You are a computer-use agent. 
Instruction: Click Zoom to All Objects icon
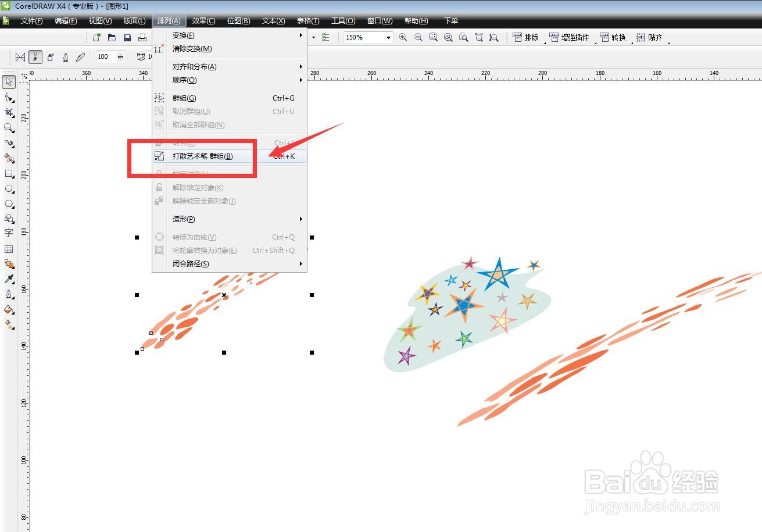448,37
